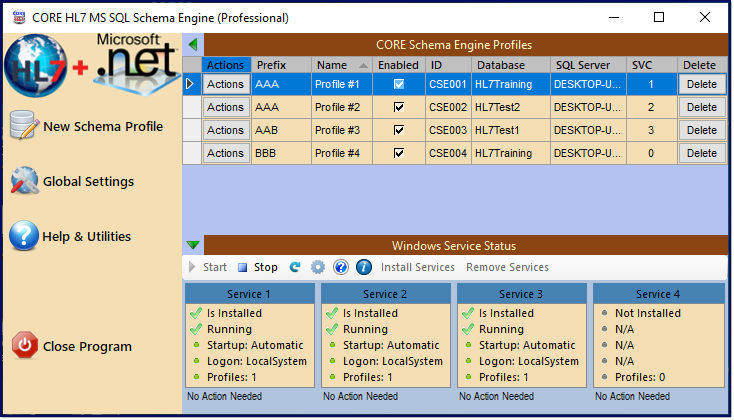This screenshot has width=734, height=420.
Task: Click Remove Services in toolbar
Action: pyautogui.click(x=507, y=267)
